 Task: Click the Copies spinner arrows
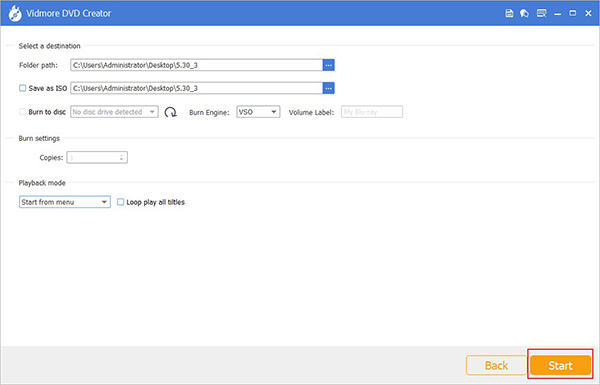(121, 157)
